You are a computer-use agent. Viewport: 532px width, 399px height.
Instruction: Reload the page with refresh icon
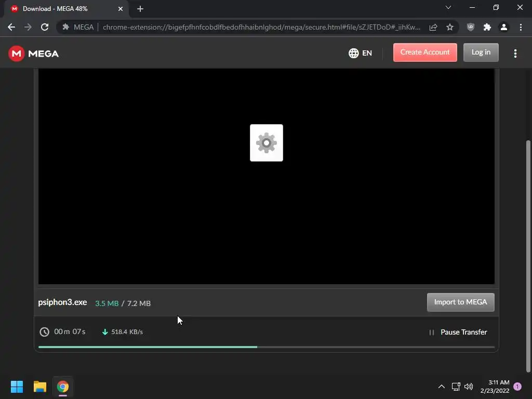pyautogui.click(x=45, y=27)
